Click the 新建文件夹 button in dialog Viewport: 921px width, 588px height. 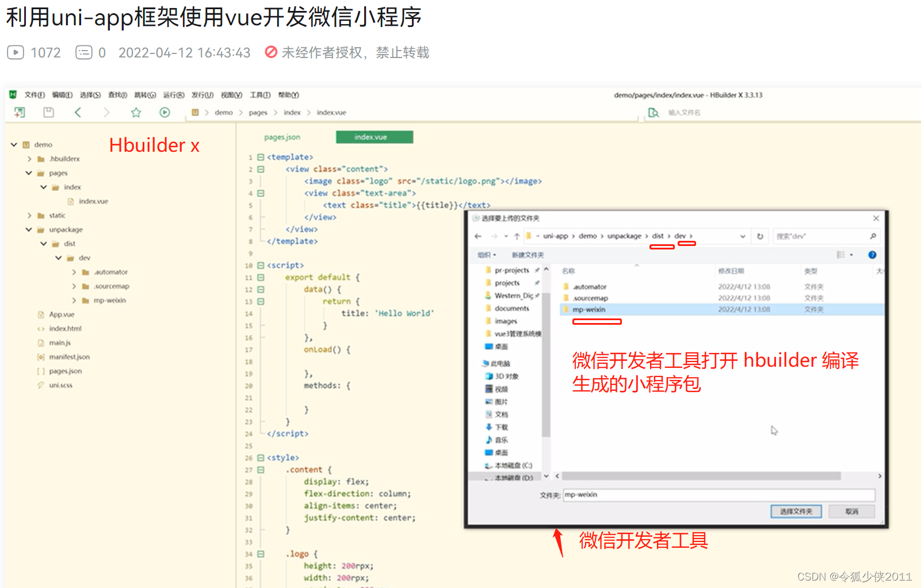528,255
